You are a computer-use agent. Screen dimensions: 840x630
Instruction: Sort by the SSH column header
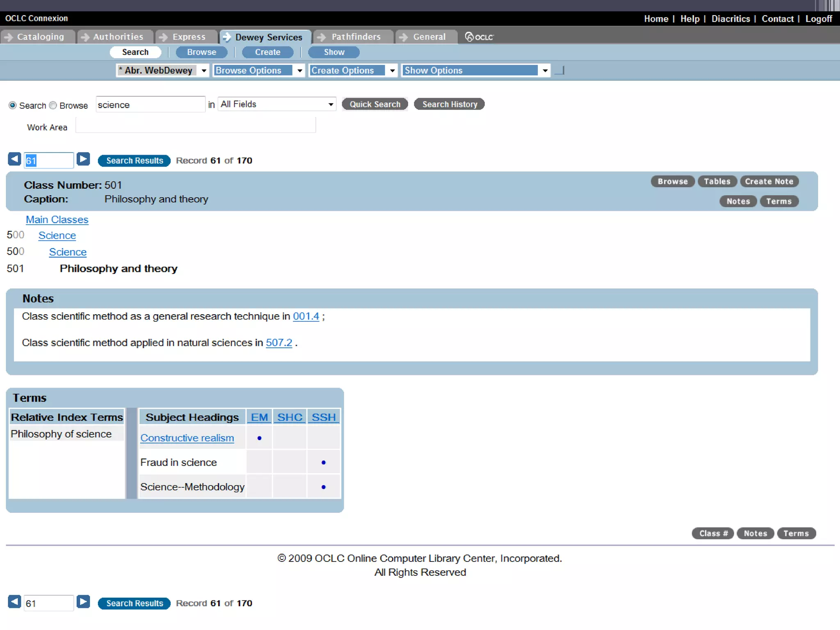tap(323, 417)
